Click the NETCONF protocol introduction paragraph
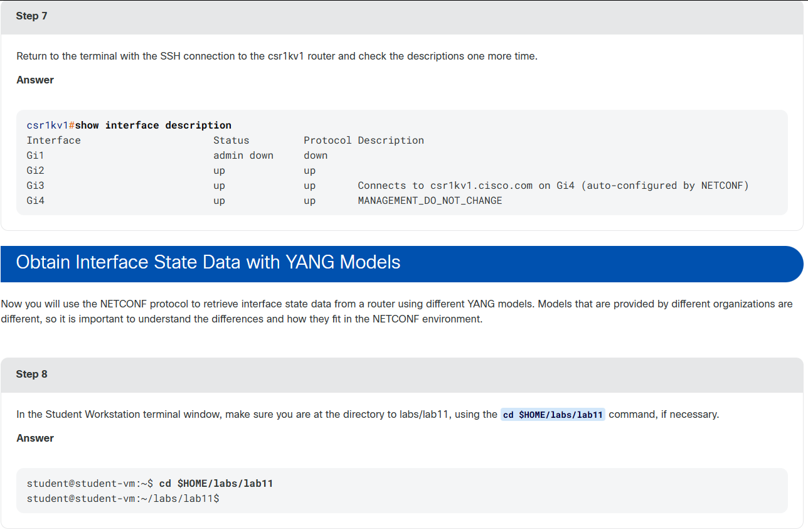The width and height of the screenshot is (808, 532). pos(397,311)
